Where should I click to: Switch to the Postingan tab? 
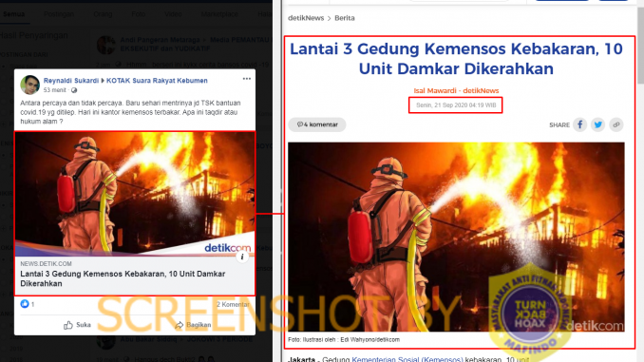[59, 14]
